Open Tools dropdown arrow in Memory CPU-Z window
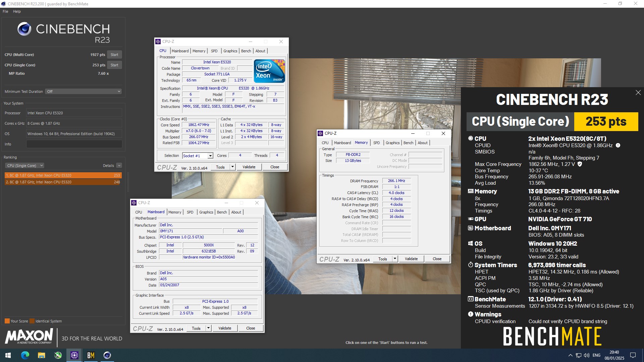Screen dimensions: 644x362 [x=395, y=259]
